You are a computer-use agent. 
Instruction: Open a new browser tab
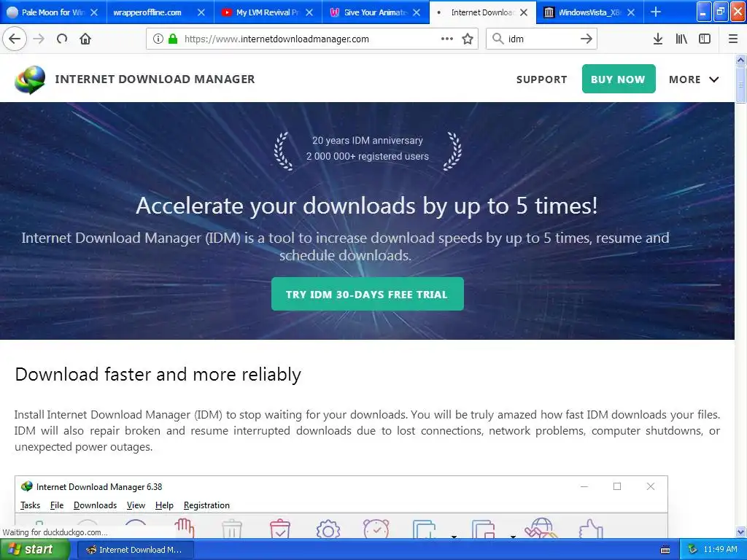(x=656, y=12)
